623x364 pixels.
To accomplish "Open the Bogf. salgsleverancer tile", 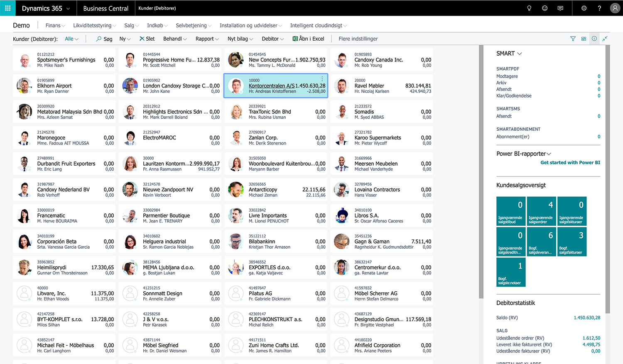I will (541, 242).
